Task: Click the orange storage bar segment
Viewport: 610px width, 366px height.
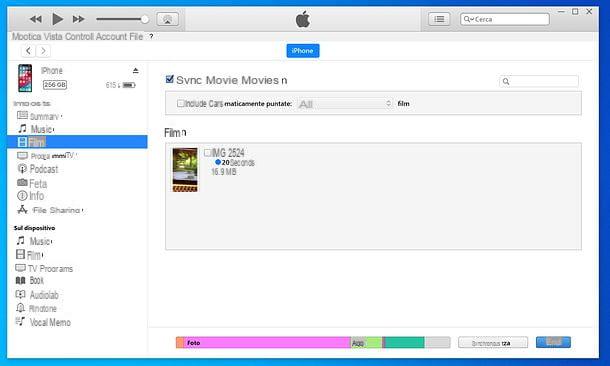Action: click(x=180, y=343)
